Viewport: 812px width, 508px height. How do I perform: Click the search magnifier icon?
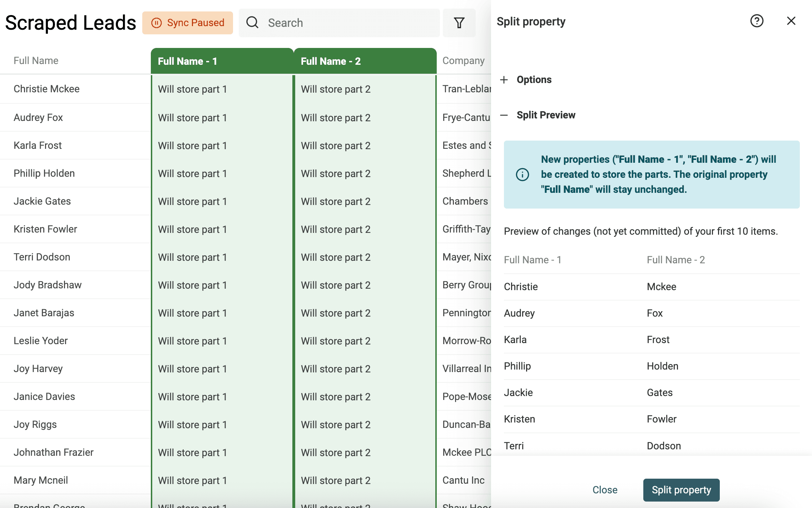(252, 23)
